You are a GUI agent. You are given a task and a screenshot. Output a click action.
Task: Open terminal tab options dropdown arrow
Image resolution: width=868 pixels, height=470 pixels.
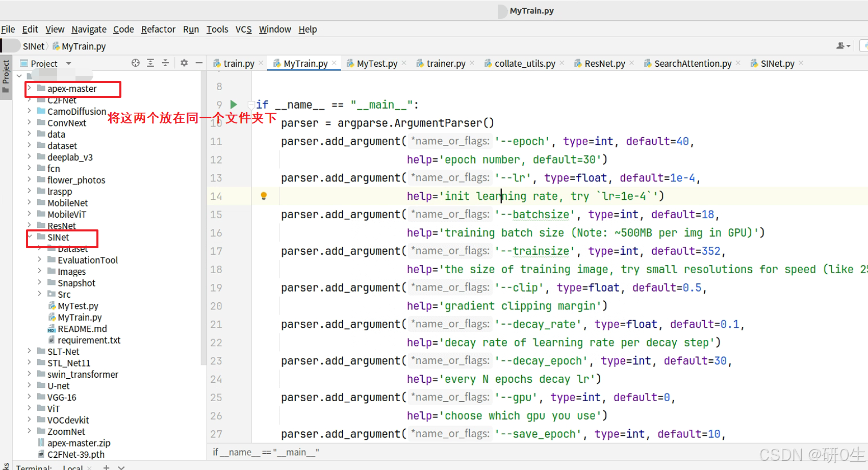[121, 467]
